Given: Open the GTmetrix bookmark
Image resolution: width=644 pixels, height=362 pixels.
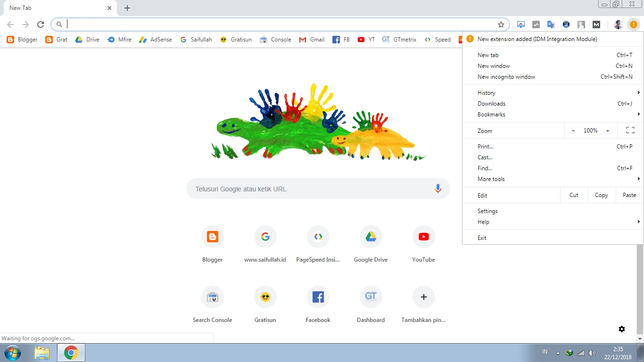Looking at the screenshot, I should (399, 40).
